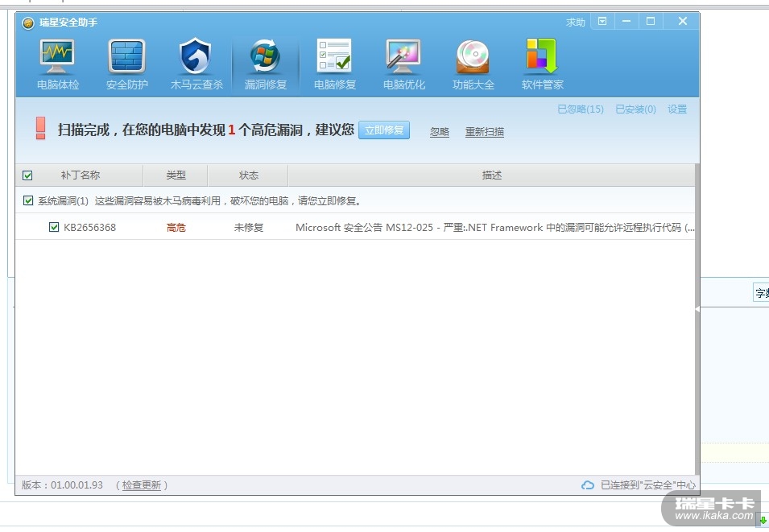Click 已连接到"云安全"中心 status text

(648, 485)
